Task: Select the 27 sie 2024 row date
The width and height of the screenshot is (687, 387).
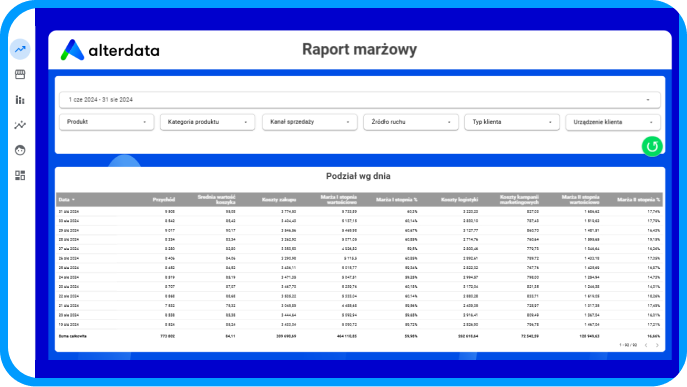Action: tap(69, 249)
